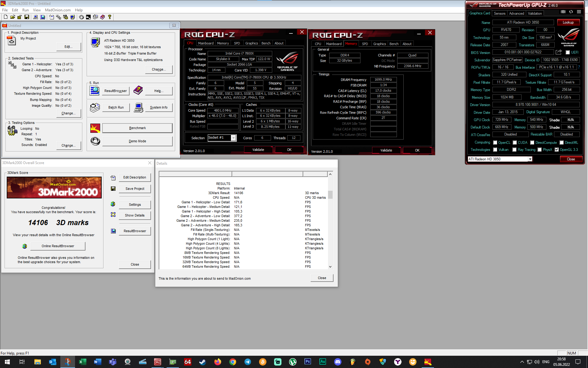Show hidden system tray icons chevron
Image resolution: width=588 pixels, height=368 pixels.
[522, 362]
